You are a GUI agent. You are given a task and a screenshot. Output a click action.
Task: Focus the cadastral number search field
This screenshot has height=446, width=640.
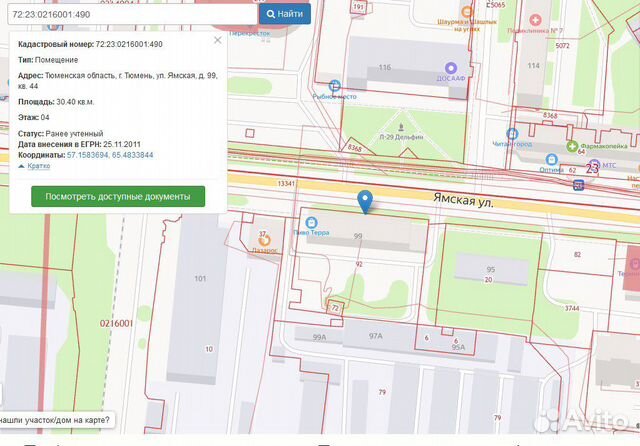[132, 14]
